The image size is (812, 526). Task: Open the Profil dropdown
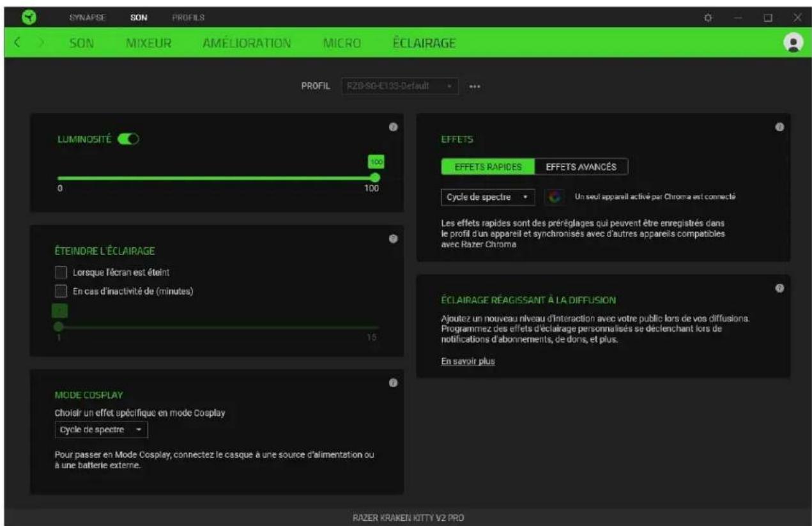[399, 86]
